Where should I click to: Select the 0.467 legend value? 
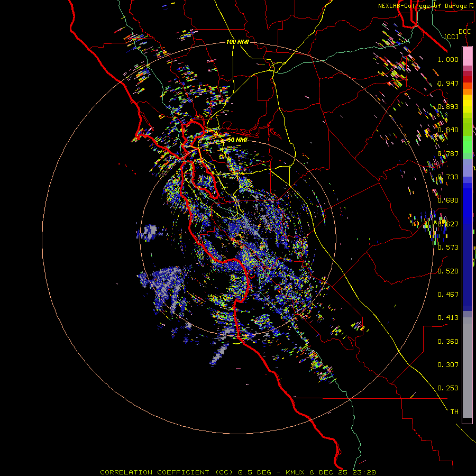tap(448, 295)
